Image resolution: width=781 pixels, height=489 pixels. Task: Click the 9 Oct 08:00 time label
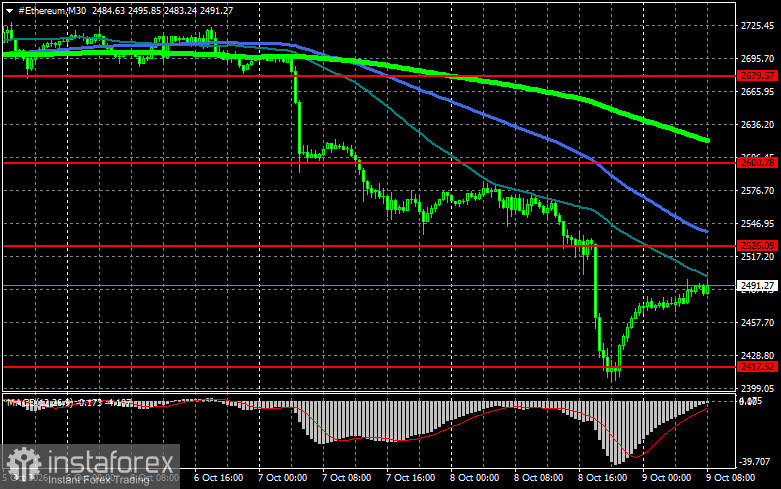coord(731,478)
